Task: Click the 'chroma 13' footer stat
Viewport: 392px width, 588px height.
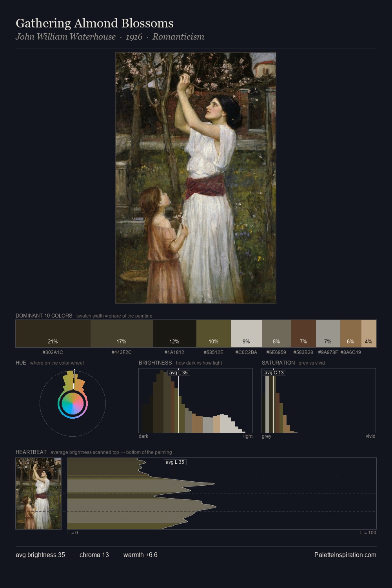Action: point(94,555)
